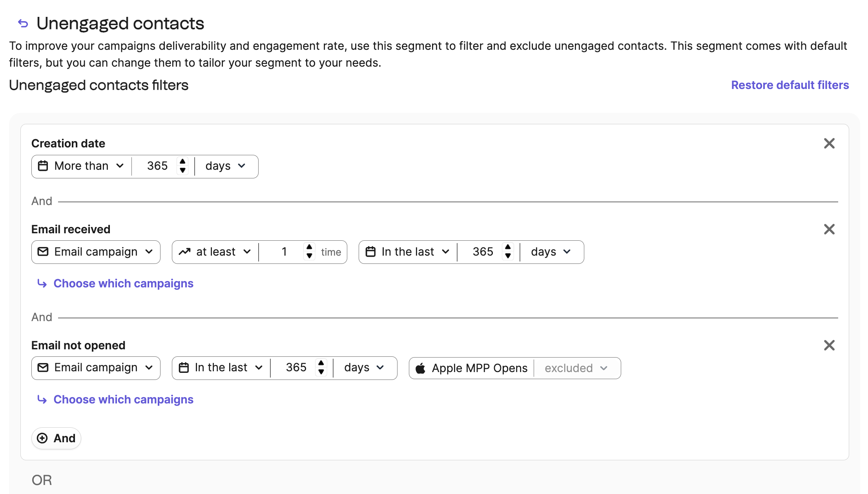
Task: Click the trend arrow icon beside at least
Action: point(184,252)
